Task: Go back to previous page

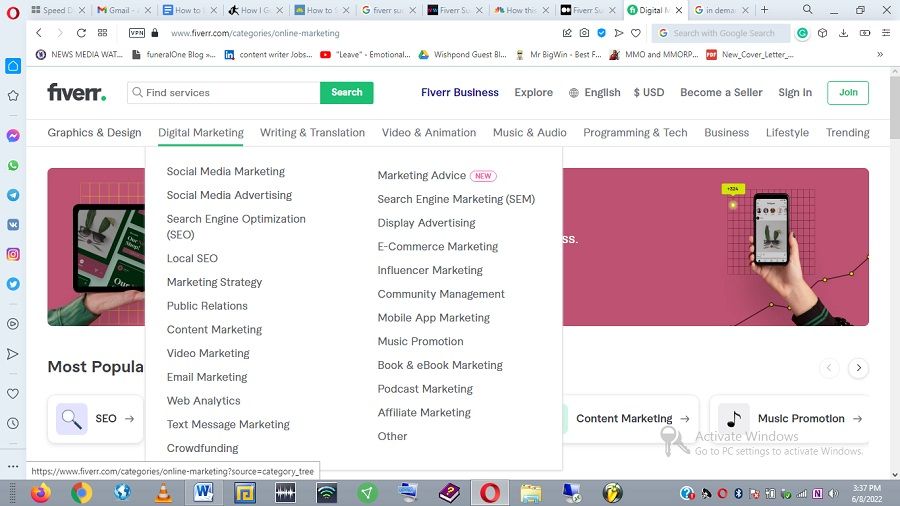Action: tap(39, 33)
